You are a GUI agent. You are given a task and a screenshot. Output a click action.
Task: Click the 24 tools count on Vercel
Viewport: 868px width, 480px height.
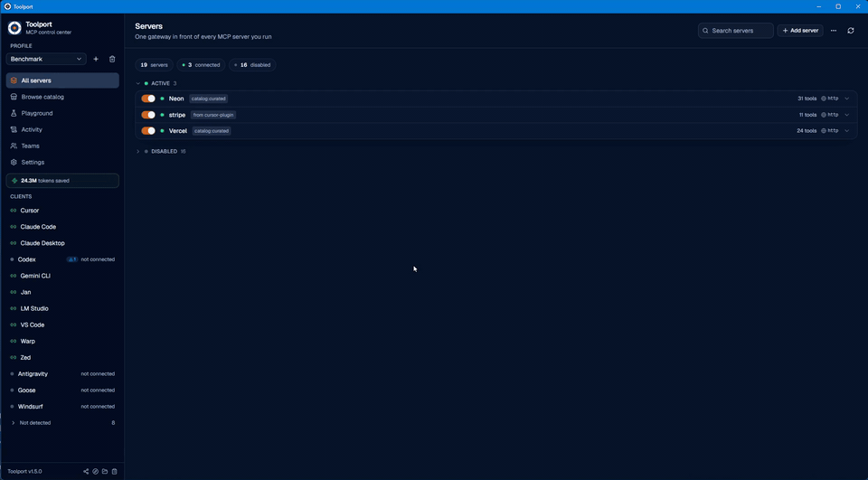click(807, 131)
